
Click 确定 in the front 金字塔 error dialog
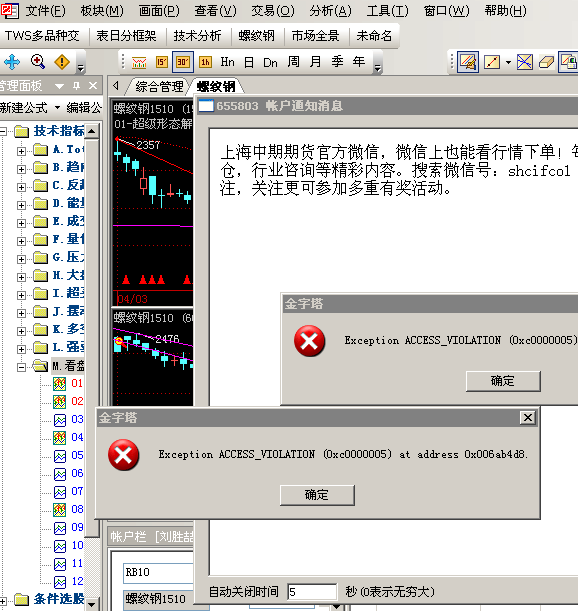tap(317, 495)
